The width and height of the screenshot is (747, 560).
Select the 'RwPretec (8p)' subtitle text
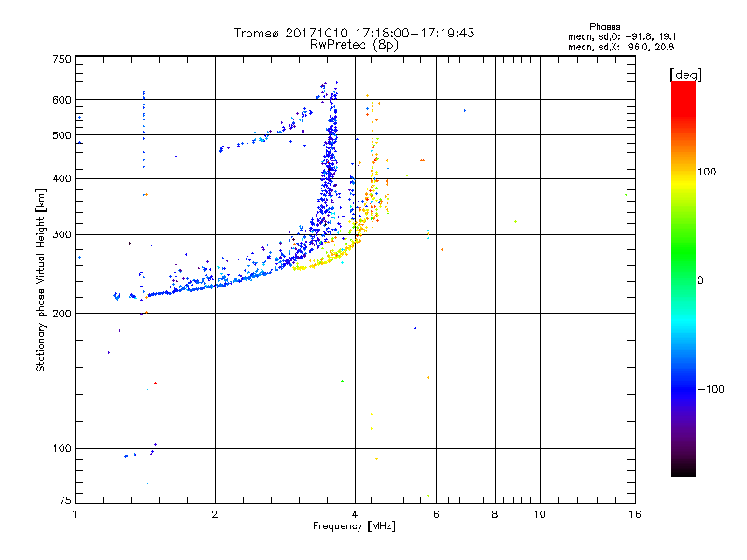point(355,45)
